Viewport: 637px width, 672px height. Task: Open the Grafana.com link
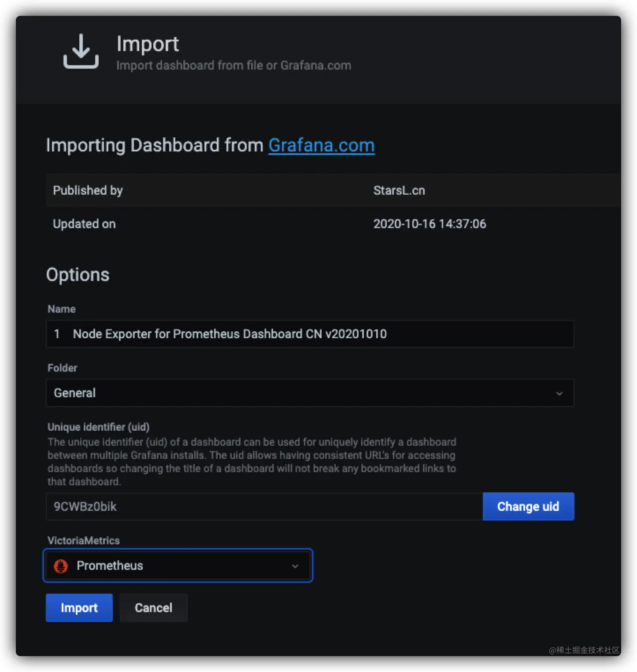point(322,145)
